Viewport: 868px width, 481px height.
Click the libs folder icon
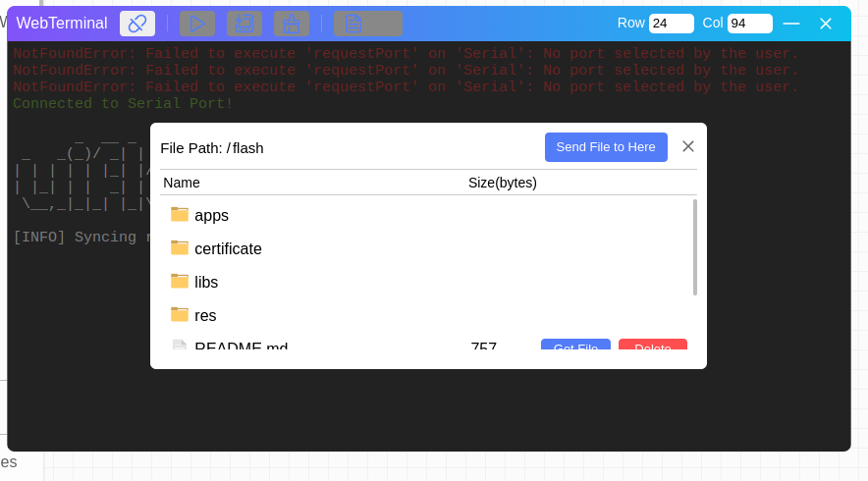[180, 281]
